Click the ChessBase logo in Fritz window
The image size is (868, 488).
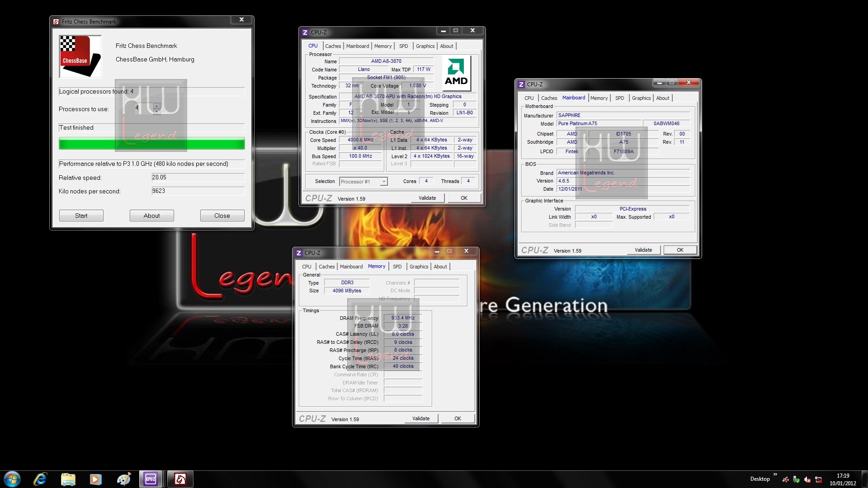[x=80, y=56]
